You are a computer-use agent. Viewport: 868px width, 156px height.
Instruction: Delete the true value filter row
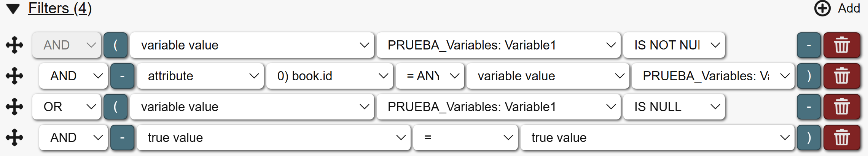coord(842,138)
